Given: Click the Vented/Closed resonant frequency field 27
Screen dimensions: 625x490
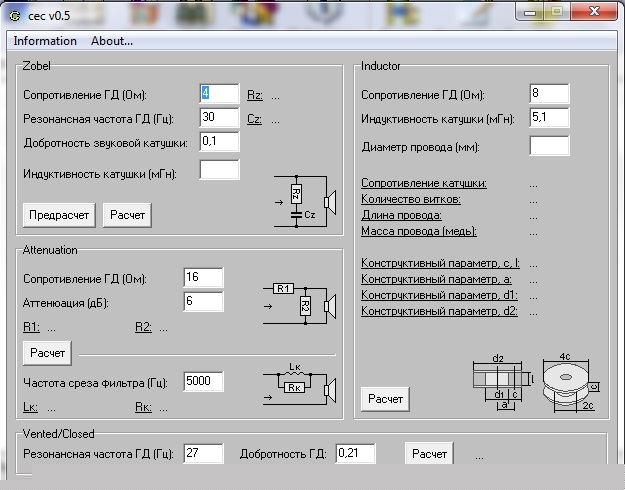Looking at the screenshot, I should 203,453.
